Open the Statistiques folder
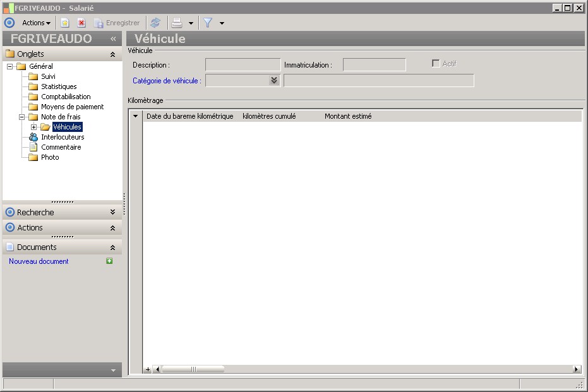This screenshot has width=588, height=392. pyautogui.click(x=59, y=86)
